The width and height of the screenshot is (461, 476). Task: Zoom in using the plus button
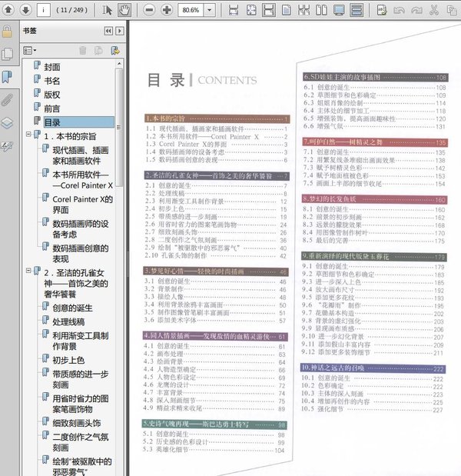(x=167, y=10)
